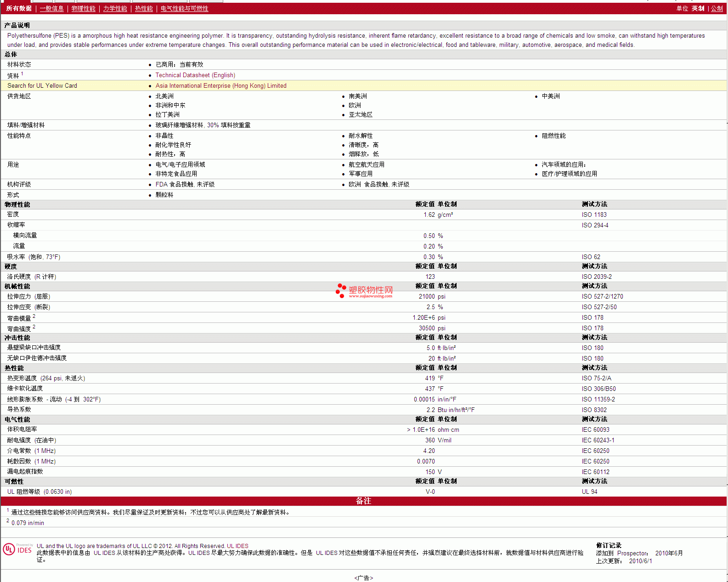
Task: Click the UL IDES logo in footer
Action: (x=17, y=549)
